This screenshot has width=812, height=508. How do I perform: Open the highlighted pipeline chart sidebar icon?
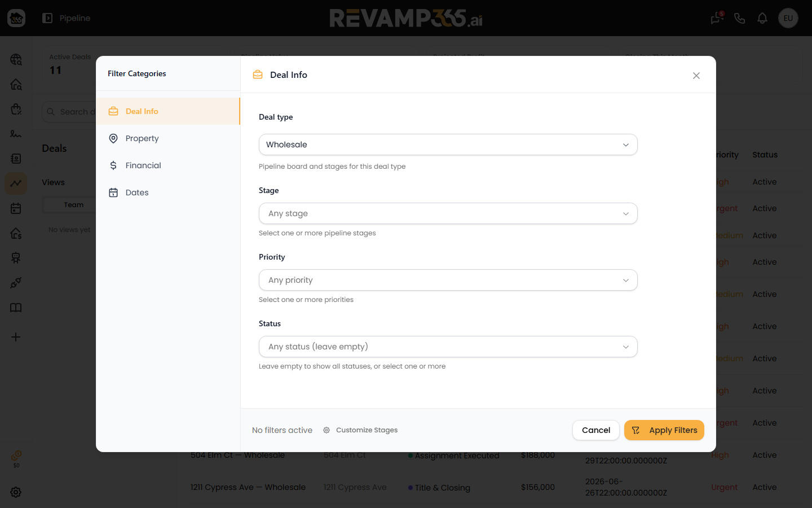pyautogui.click(x=16, y=183)
